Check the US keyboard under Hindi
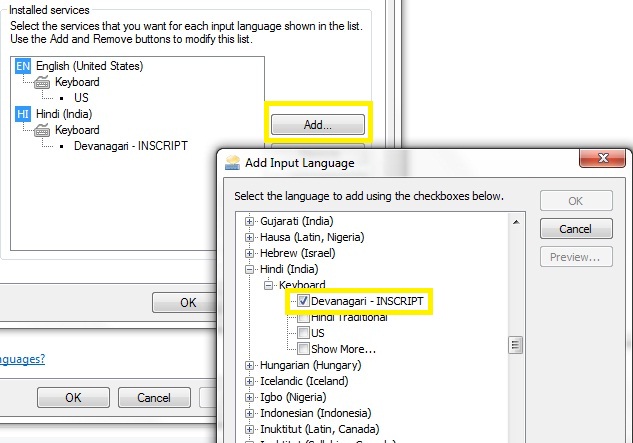This screenshot has height=443, width=633. (x=303, y=333)
